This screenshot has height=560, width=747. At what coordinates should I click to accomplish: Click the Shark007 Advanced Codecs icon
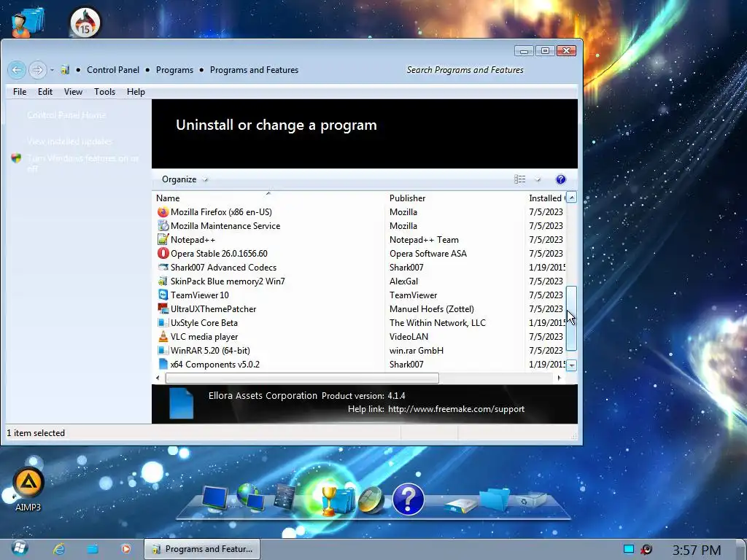(163, 267)
